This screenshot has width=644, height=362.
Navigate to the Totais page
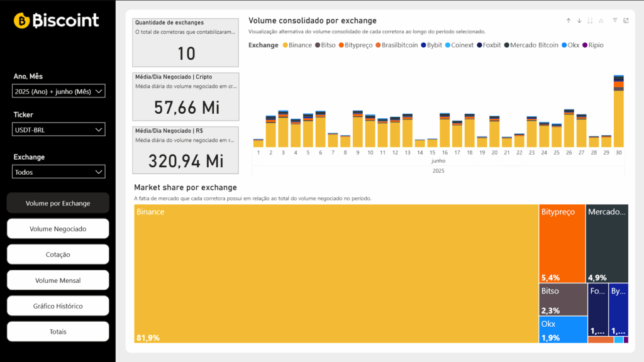[x=58, y=332]
